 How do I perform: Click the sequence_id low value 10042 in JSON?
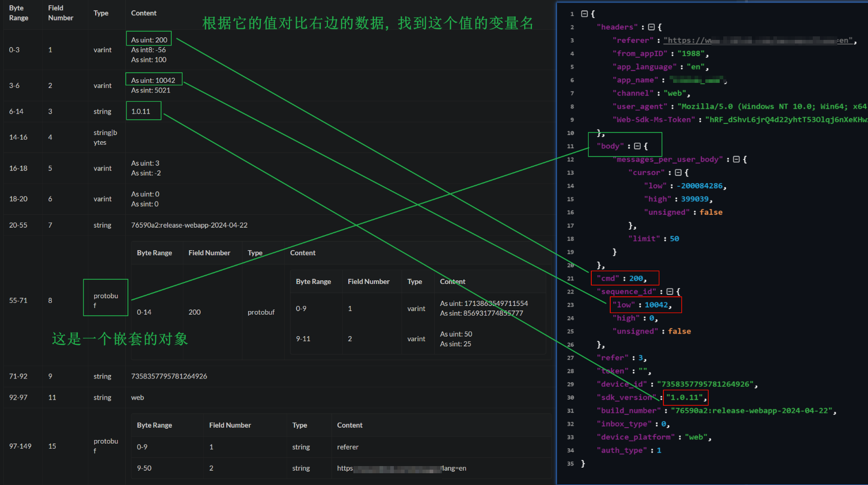coord(656,305)
